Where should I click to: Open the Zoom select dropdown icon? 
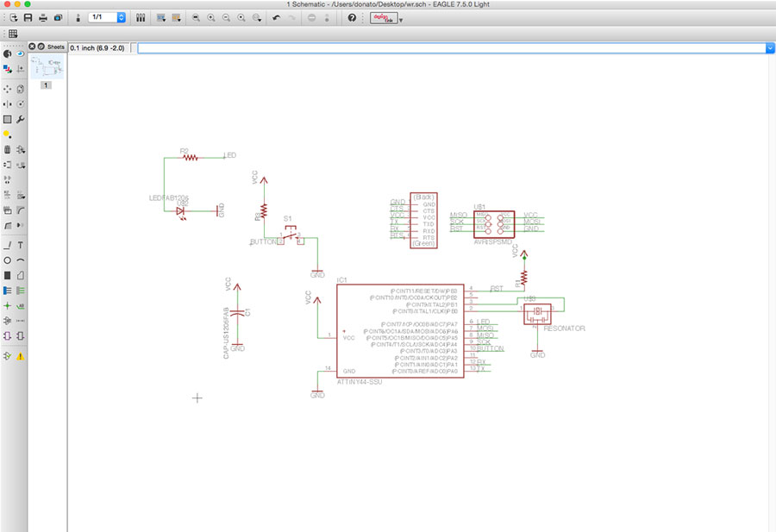[x=257, y=18]
